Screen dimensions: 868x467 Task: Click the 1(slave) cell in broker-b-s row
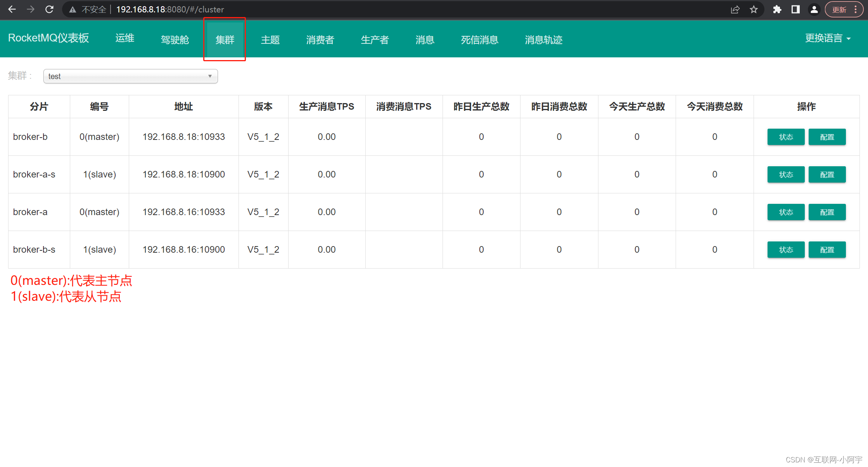click(x=100, y=250)
